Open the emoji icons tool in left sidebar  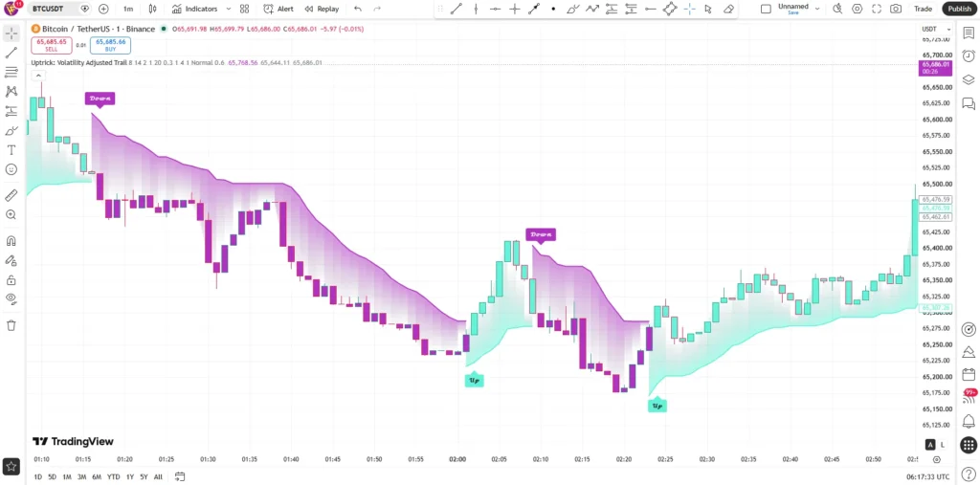point(11,169)
